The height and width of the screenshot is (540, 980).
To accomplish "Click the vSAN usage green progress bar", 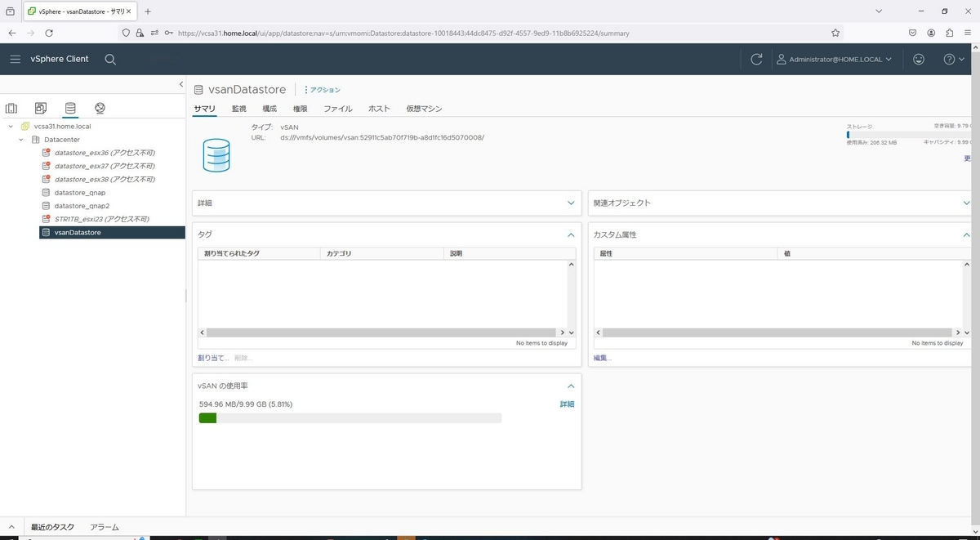I will pos(207,418).
